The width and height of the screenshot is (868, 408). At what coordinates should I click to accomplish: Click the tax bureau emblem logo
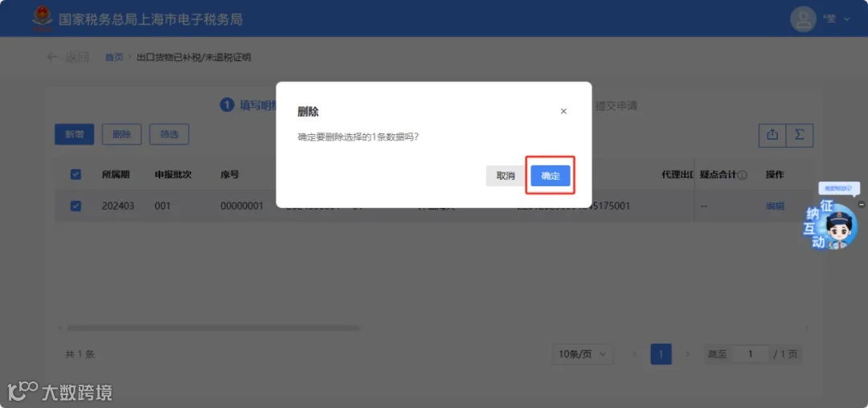[x=42, y=18]
